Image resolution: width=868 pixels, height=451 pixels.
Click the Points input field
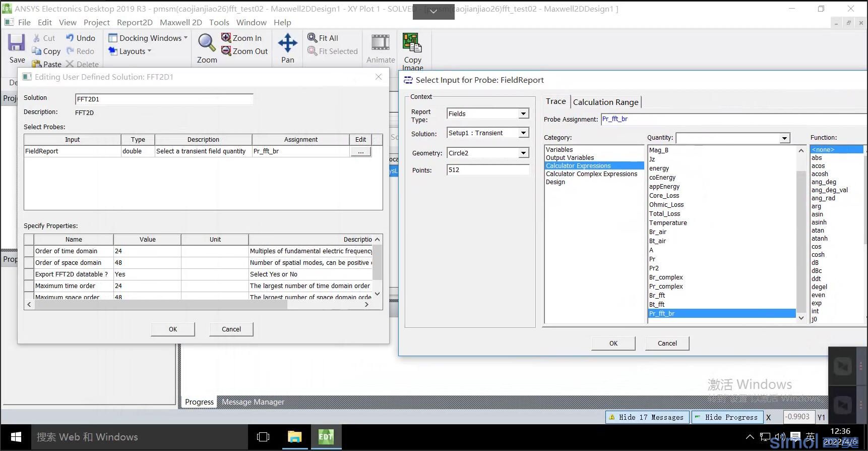coord(488,170)
